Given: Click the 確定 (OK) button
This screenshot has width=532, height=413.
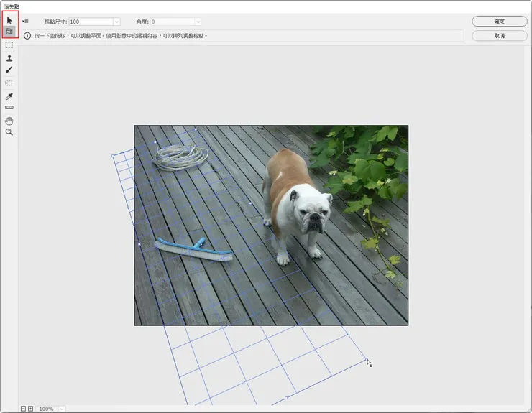Looking at the screenshot, I should click(499, 22).
